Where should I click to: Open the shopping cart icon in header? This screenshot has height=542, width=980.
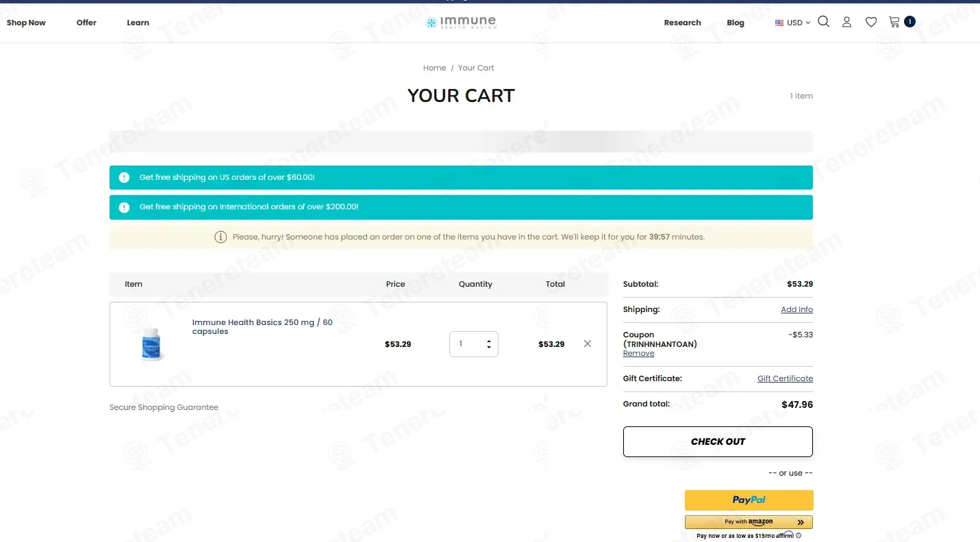pos(894,22)
